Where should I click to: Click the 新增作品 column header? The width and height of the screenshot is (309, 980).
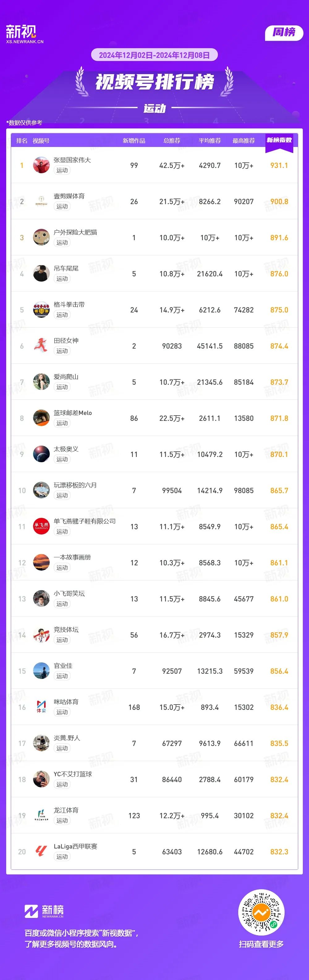point(134,141)
